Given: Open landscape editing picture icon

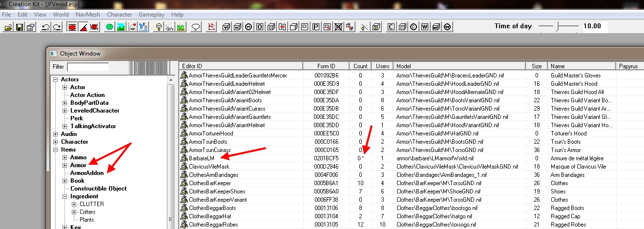Looking at the screenshot, I should (x=121, y=27).
